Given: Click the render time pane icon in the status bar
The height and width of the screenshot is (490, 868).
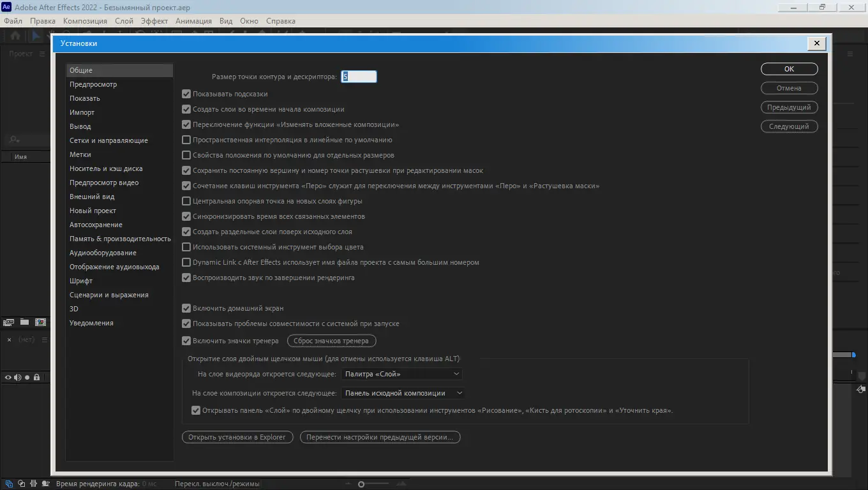Looking at the screenshot, I should 46,484.
